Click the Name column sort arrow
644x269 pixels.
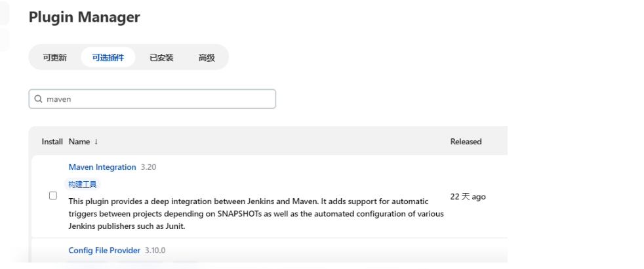coord(96,142)
